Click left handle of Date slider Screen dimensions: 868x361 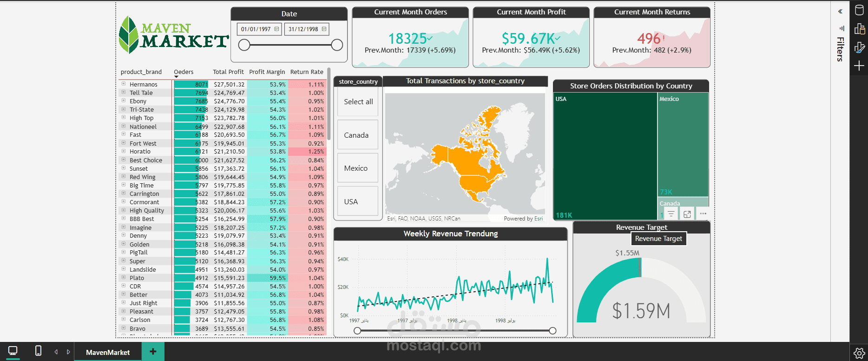pyautogui.click(x=244, y=45)
